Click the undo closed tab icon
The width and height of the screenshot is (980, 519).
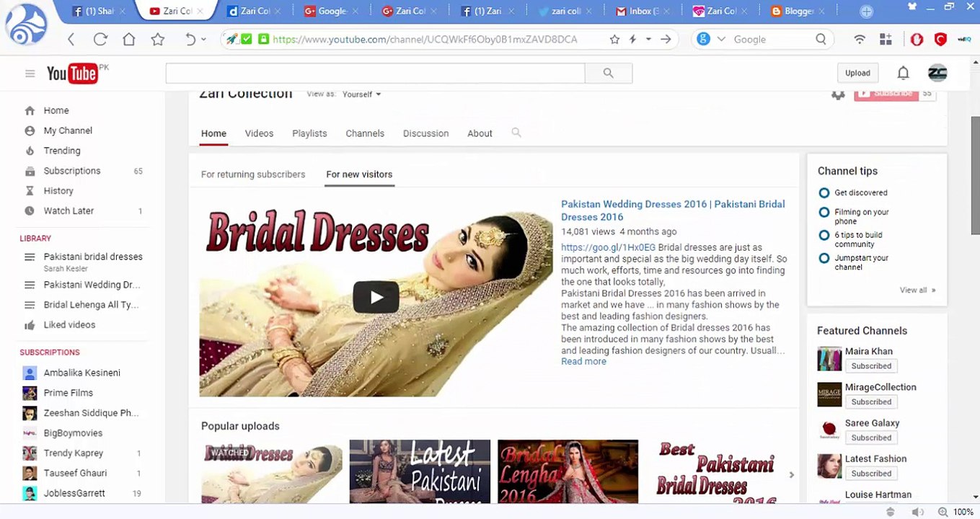point(190,40)
